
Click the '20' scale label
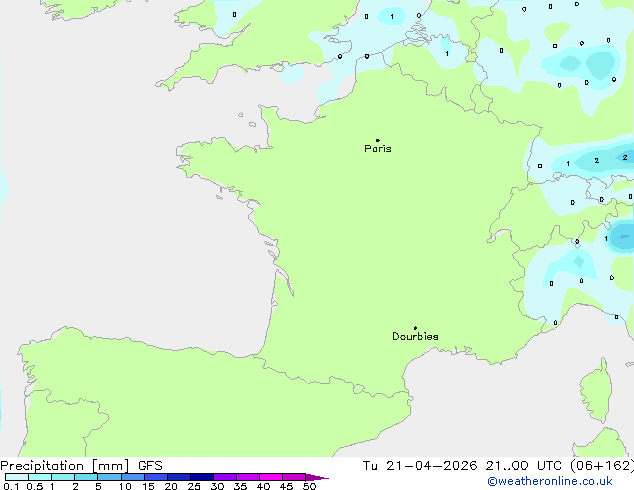click(171, 486)
